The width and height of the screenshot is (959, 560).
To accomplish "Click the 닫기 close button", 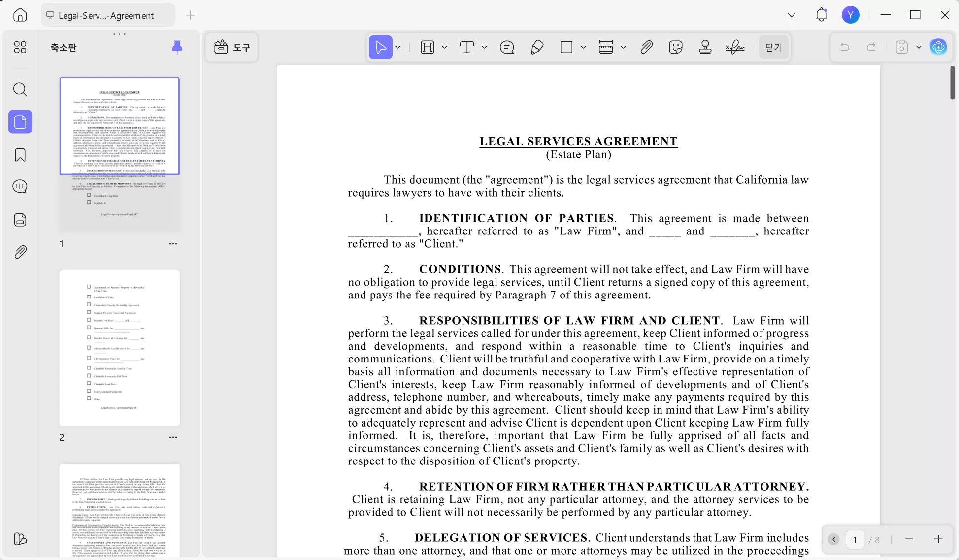I will point(773,47).
